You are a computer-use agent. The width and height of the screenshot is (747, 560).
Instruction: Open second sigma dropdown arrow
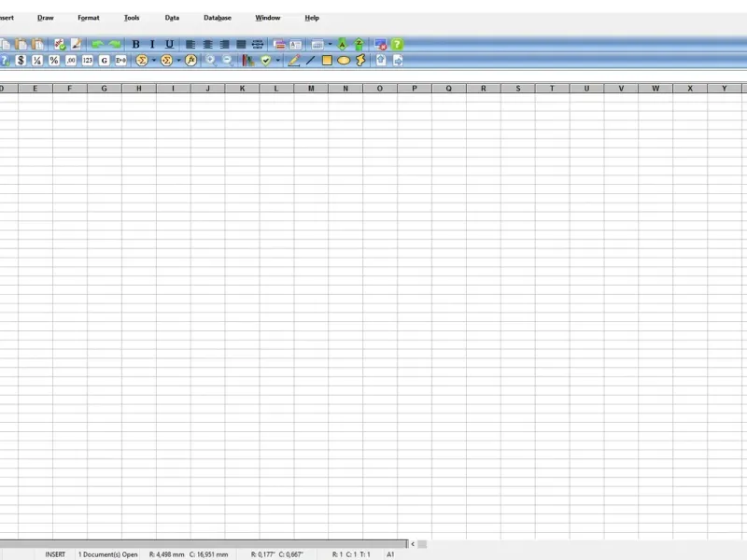coord(178,61)
